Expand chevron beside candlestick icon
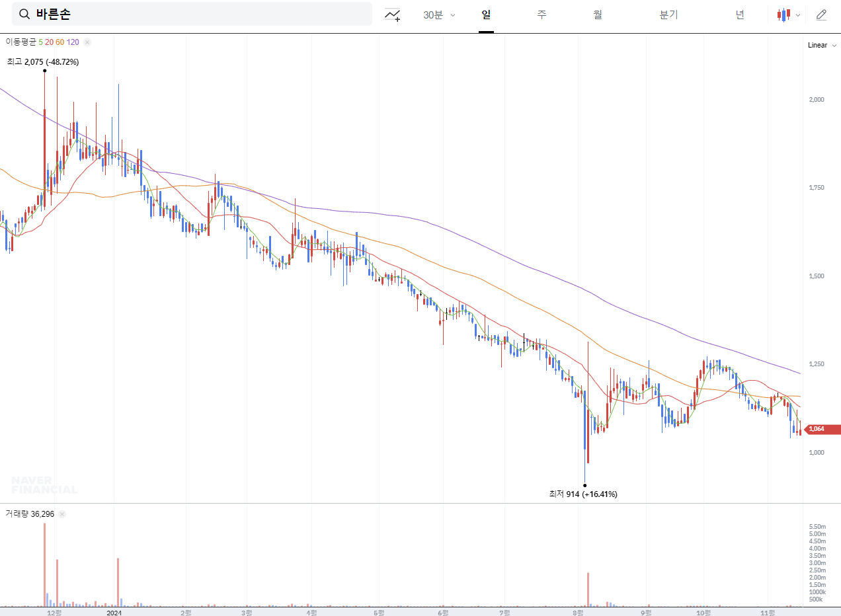 tap(798, 15)
